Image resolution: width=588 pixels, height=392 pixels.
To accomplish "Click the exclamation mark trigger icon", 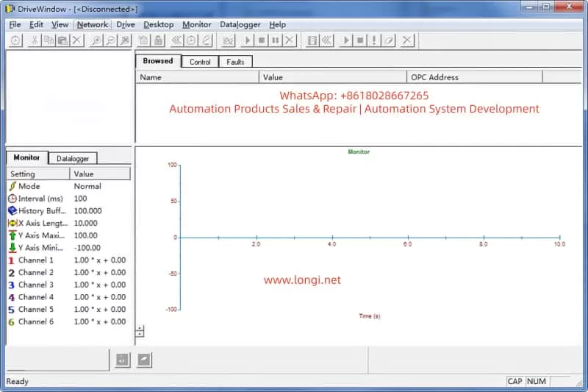I will click(374, 40).
